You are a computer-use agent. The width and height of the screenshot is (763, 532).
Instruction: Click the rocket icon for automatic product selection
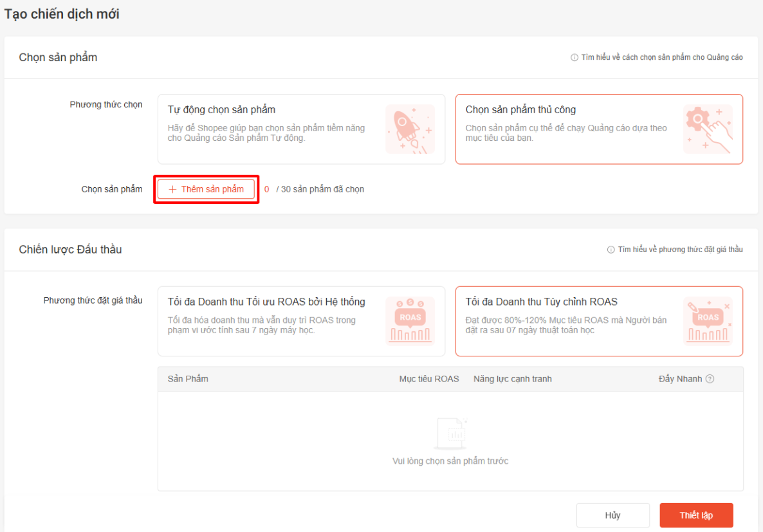click(410, 129)
